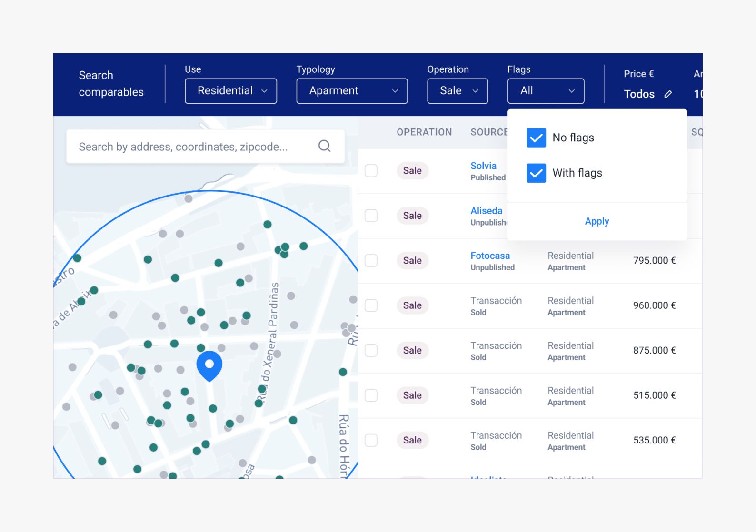Click Rúa do Xeneral Pardiñas street label
Viewport: 756px width, 532px height.
point(268,343)
